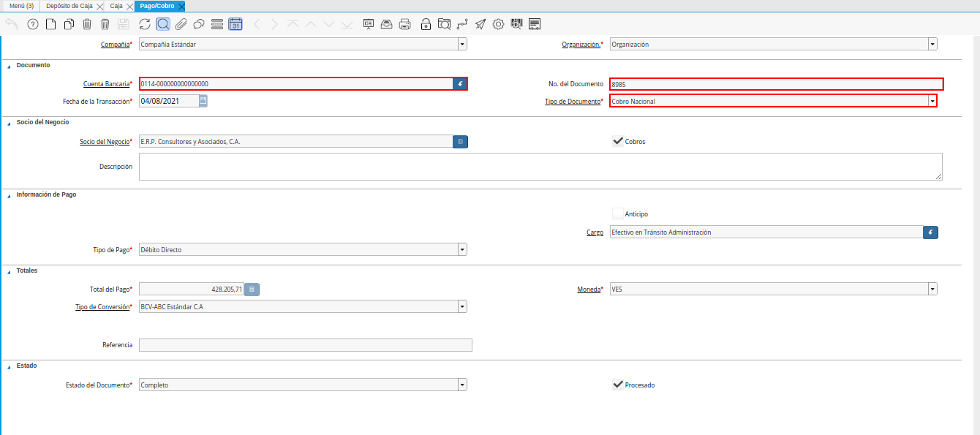Open Zoom Across folder-magnifier icon
Image resolution: width=980 pixels, height=435 pixels.
444,24
